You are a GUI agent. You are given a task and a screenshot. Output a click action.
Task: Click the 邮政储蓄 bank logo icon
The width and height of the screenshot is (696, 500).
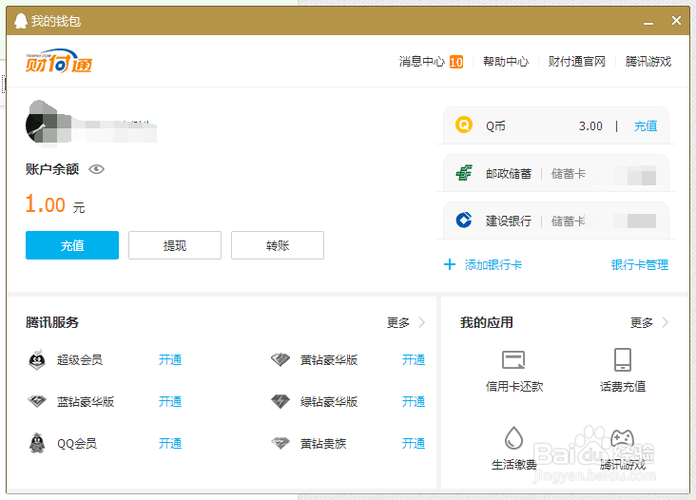click(464, 173)
